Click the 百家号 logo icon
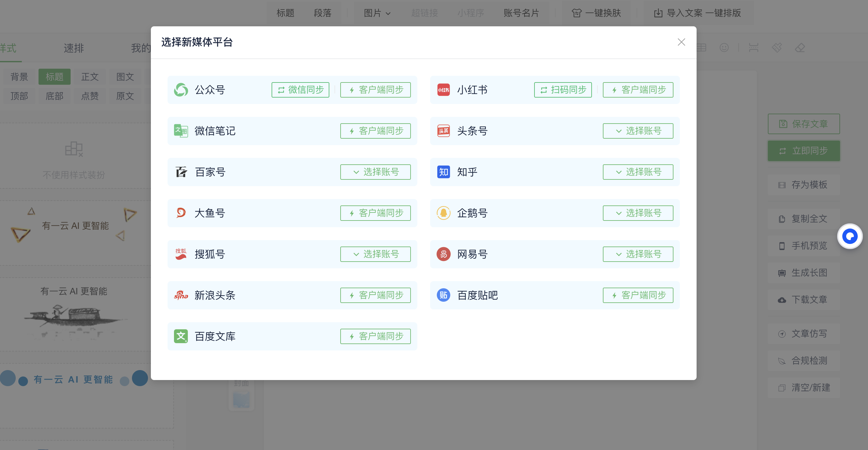This screenshot has height=450, width=868. 181,172
